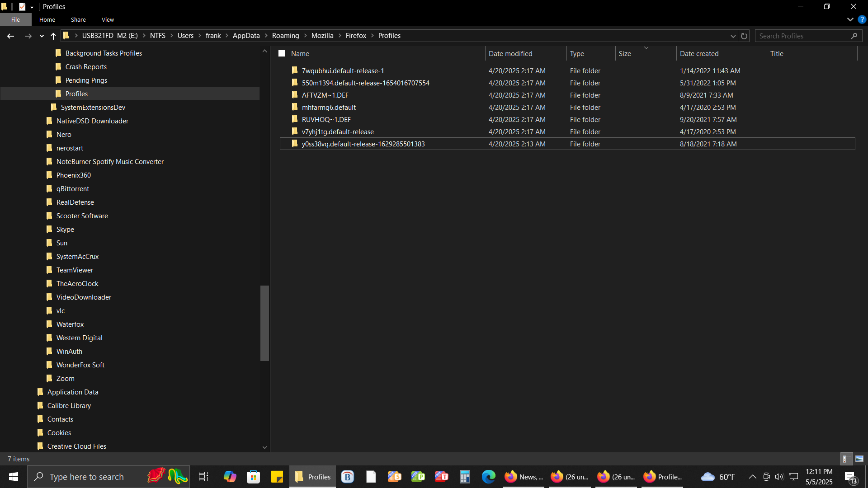Viewport: 868px width, 488px height.
Task: Click Users in address breadcrumb
Action: (x=185, y=36)
